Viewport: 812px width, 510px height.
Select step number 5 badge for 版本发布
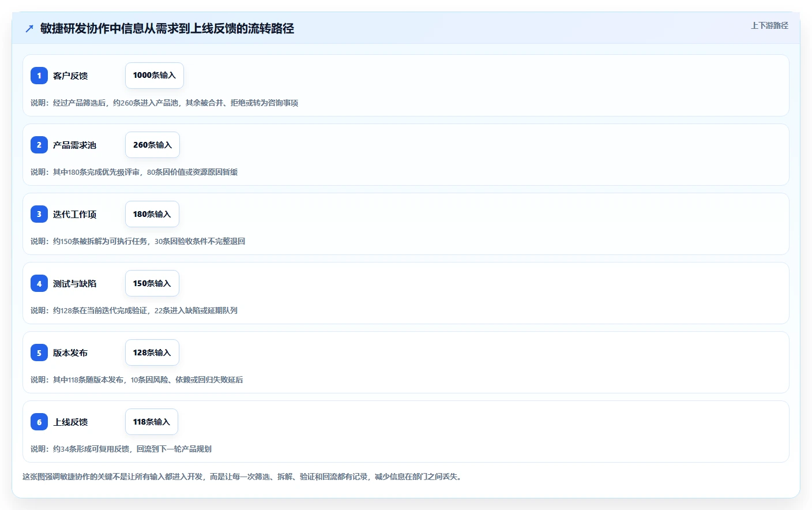tap(39, 352)
